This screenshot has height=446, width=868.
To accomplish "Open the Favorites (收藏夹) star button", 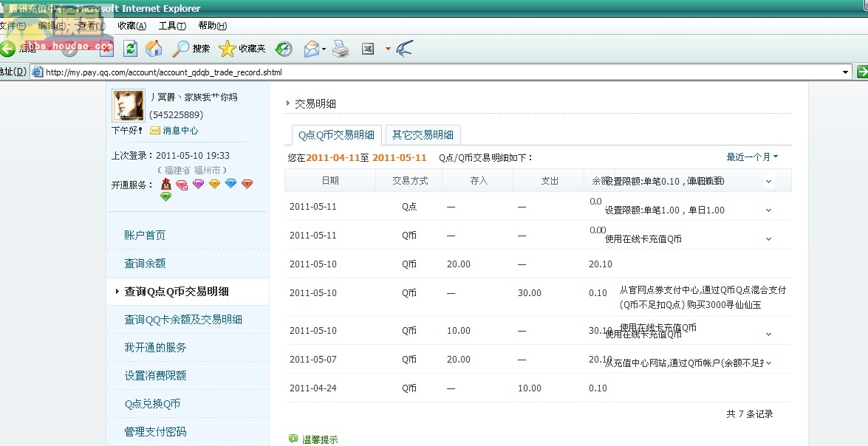I will pyautogui.click(x=242, y=49).
